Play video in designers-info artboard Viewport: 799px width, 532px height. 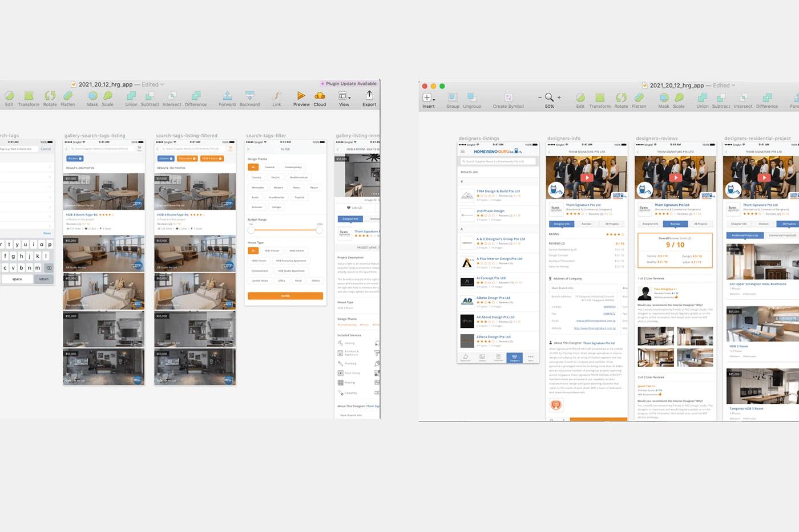[587, 177]
